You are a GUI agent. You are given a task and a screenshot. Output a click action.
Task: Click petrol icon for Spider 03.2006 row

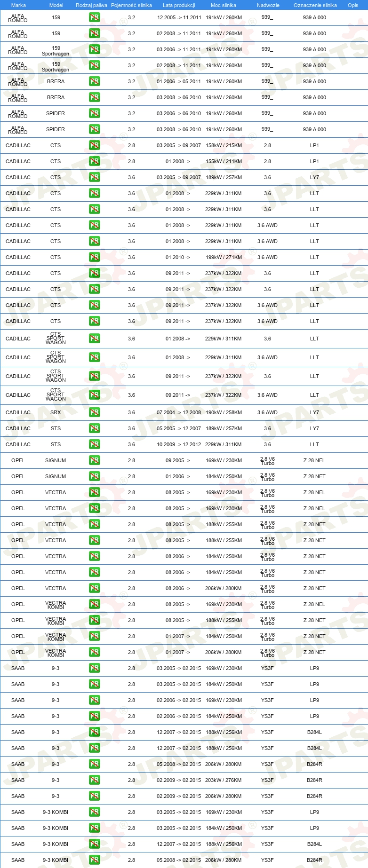pos(94,113)
